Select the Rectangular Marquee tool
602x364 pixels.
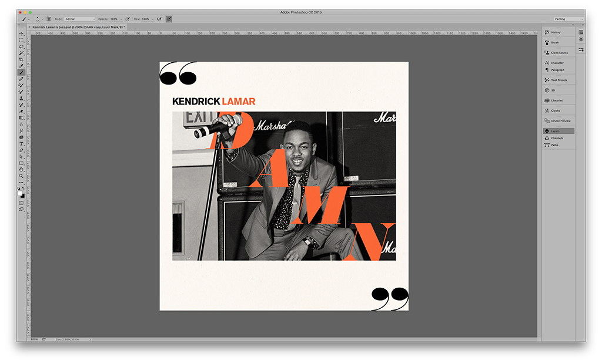point(22,41)
